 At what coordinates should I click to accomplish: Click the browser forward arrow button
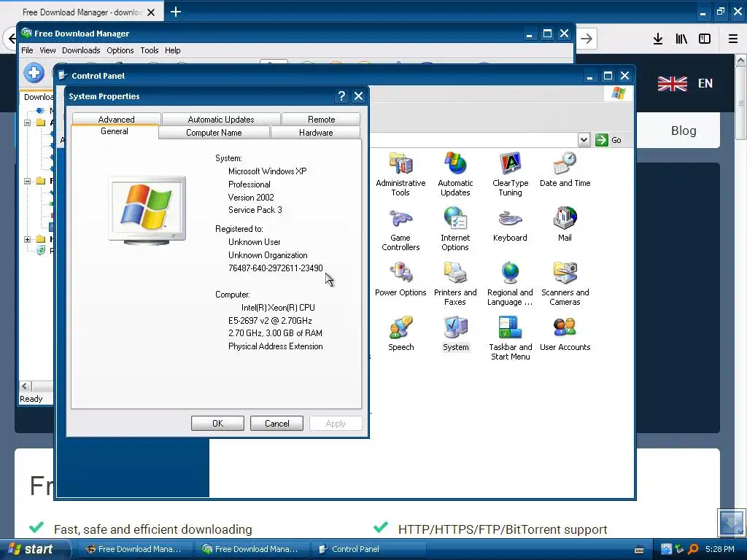[x=587, y=39]
